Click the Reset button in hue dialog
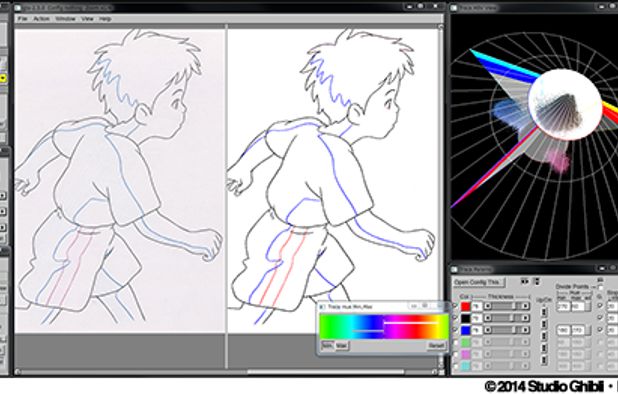 436,346
